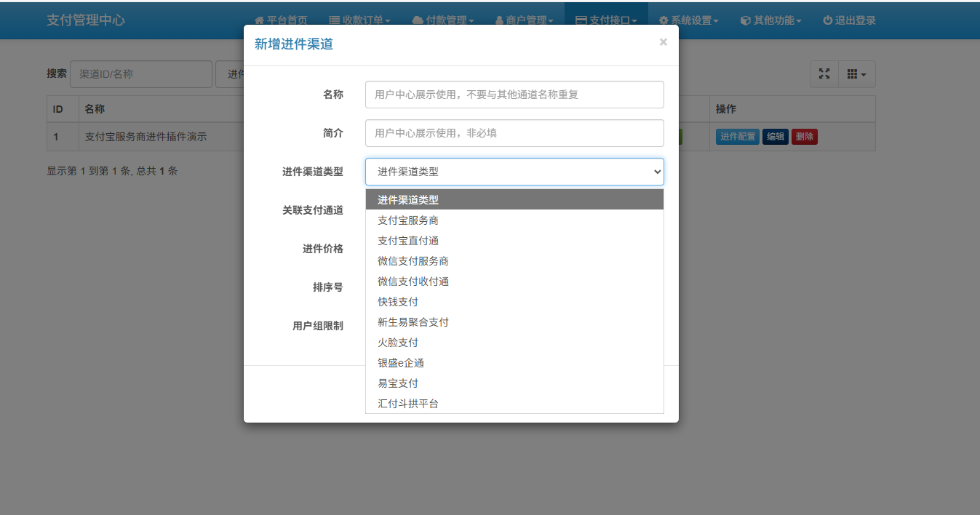Click the red 删除 button

click(x=804, y=137)
